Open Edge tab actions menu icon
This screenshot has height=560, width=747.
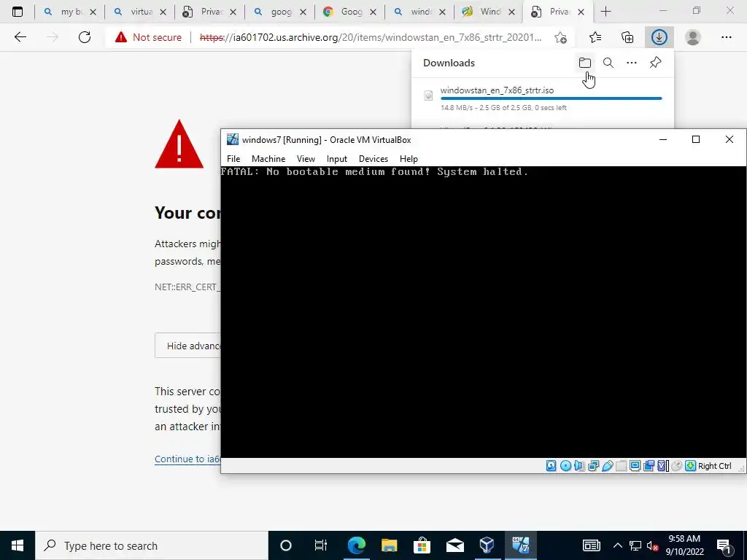(18, 12)
